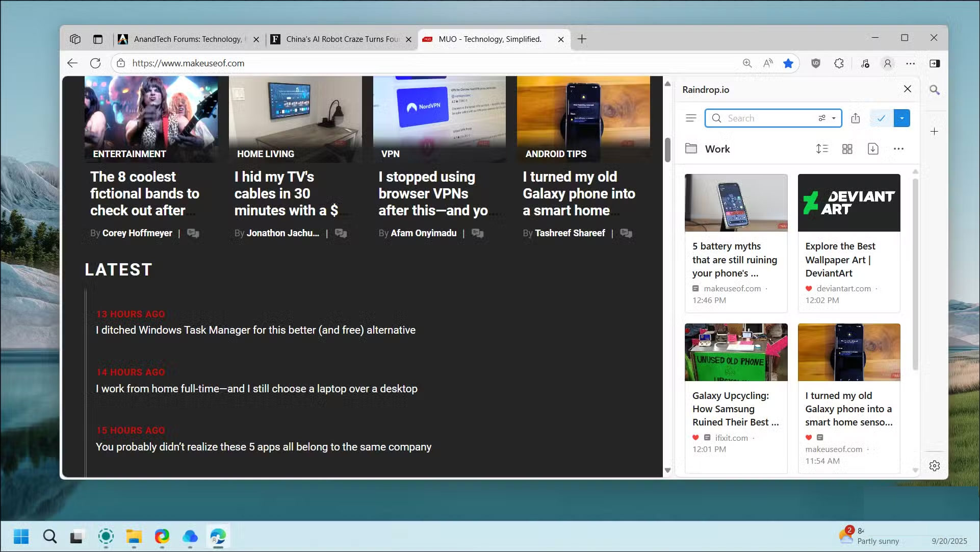
Task: Click the share icon beside the Raindrop search bar
Action: (x=856, y=118)
